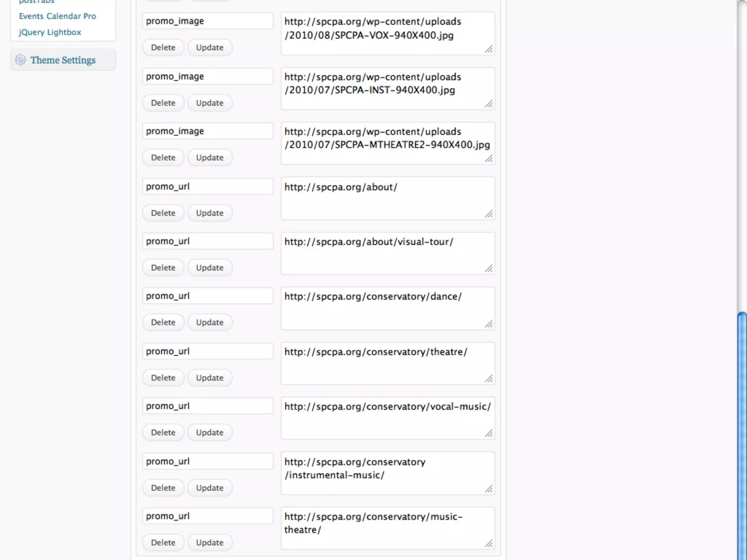Update the SPCPA-MTHEATRE2 promo_image field
Image resolution: width=747 pixels, height=560 pixels.
[x=210, y=157]
